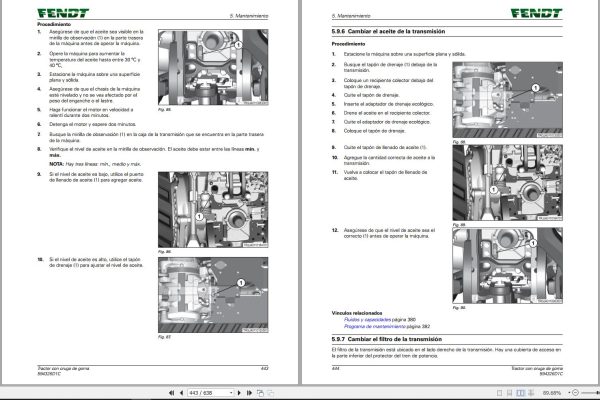Click the Fig. 85 image on the left page
The height and width of the screenshot is (400, 600).
click(213, 67)
